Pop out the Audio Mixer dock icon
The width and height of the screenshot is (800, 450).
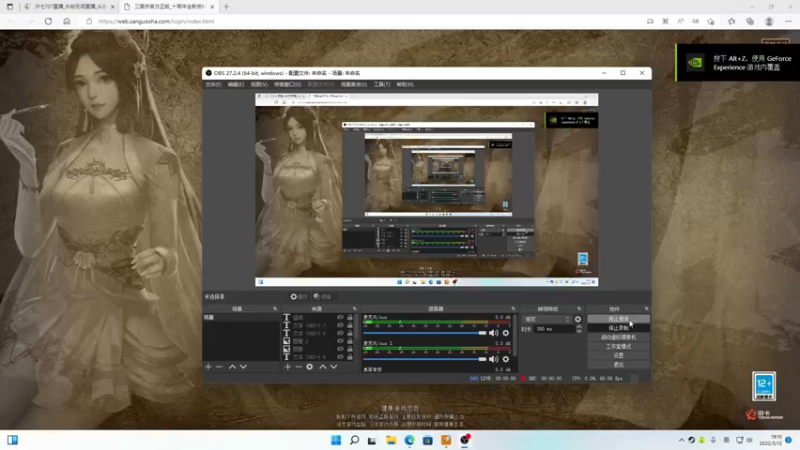click(x=513, y=309)
